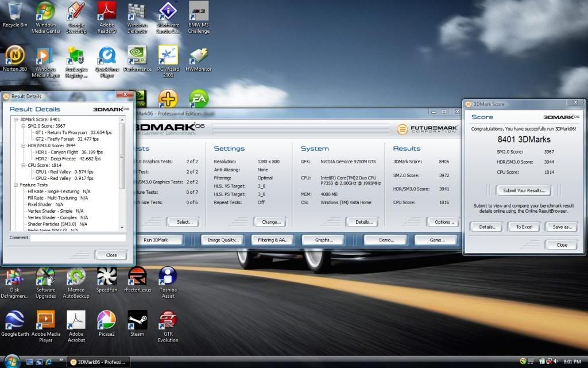Collapse the HDR/SM3.0 Score tree node
588x368 pixels.
point(23,145)
